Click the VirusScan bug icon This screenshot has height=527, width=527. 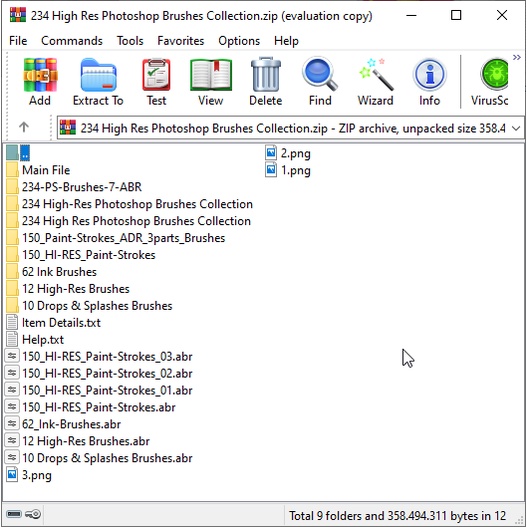pyautogui.click(x=494, y=75)
